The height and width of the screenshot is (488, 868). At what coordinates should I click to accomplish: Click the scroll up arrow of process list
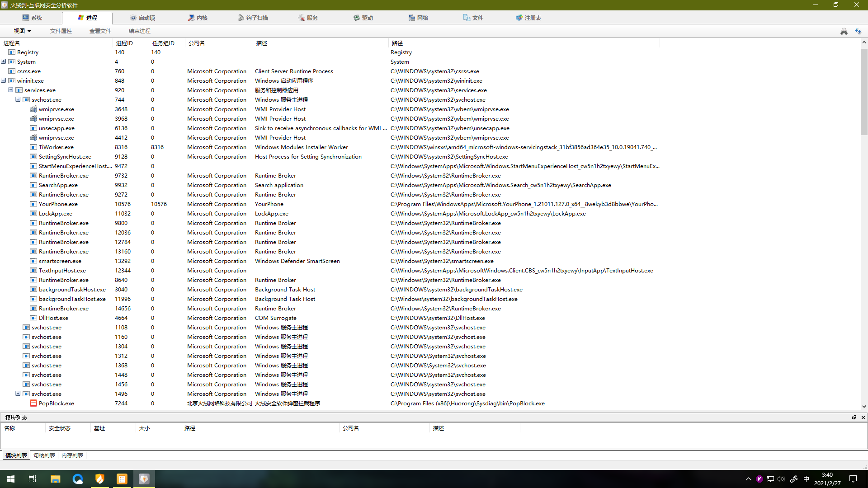[x=864, y=42]
